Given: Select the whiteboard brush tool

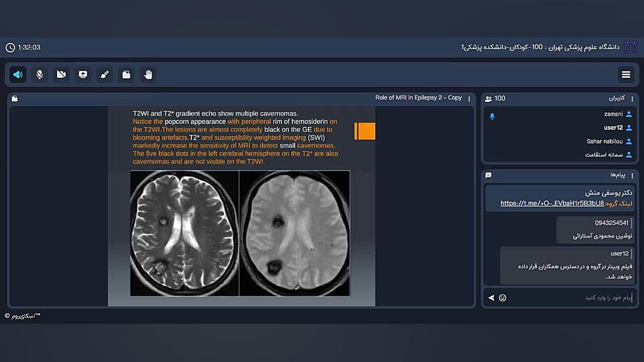Looking at the screenshot, I should click(105, 75).
